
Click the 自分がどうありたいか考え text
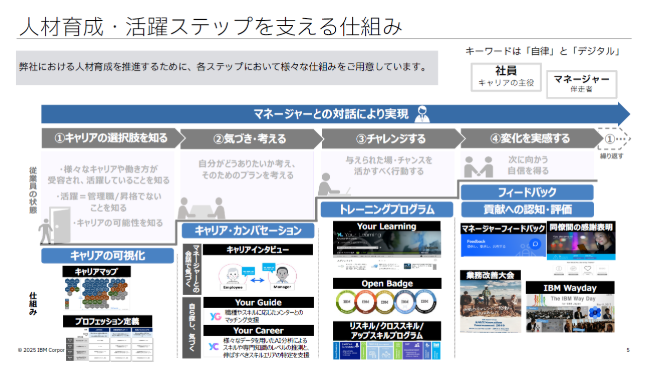point(247,164)
